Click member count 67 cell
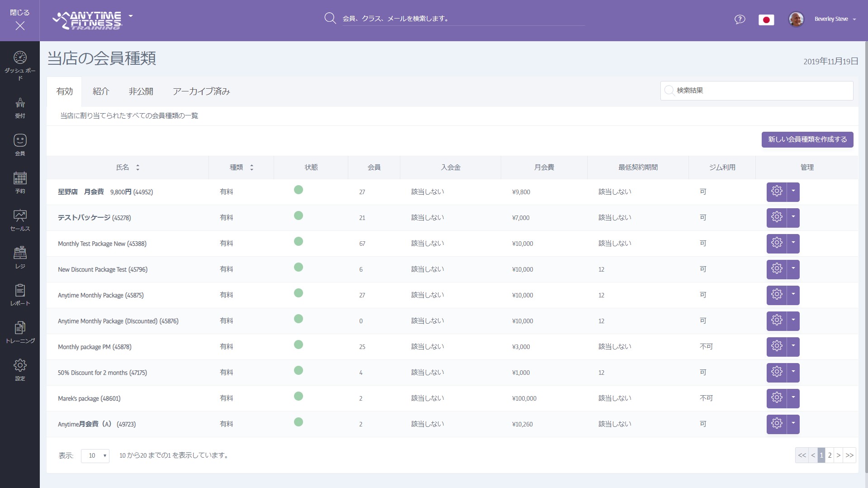The width and height of the screenshot is (868, 488). pos(362,244)
